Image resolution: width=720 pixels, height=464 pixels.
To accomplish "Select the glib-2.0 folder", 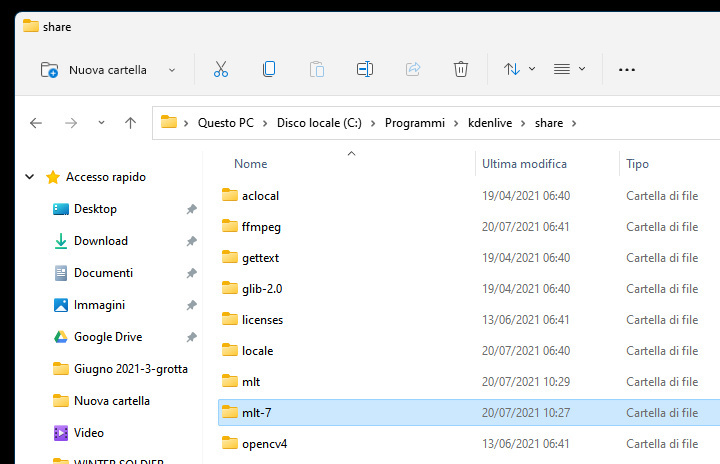I will click(x=262, y=289).
